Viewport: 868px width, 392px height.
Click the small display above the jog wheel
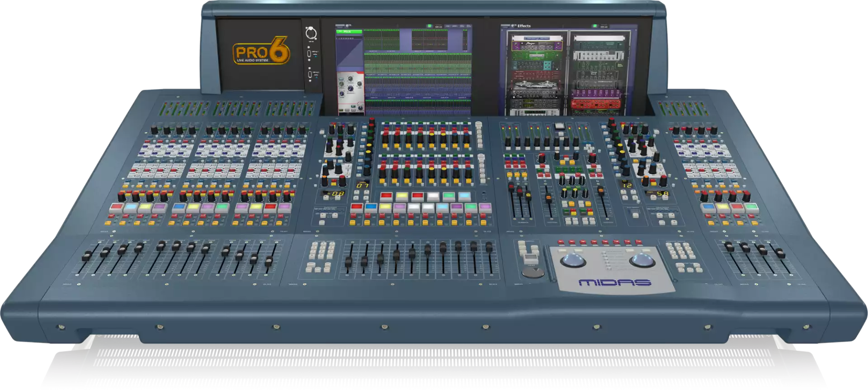tap(530, 259)
